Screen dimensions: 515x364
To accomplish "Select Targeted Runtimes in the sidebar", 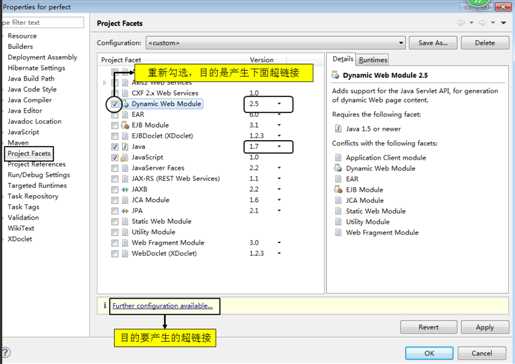I will (37, 185).
